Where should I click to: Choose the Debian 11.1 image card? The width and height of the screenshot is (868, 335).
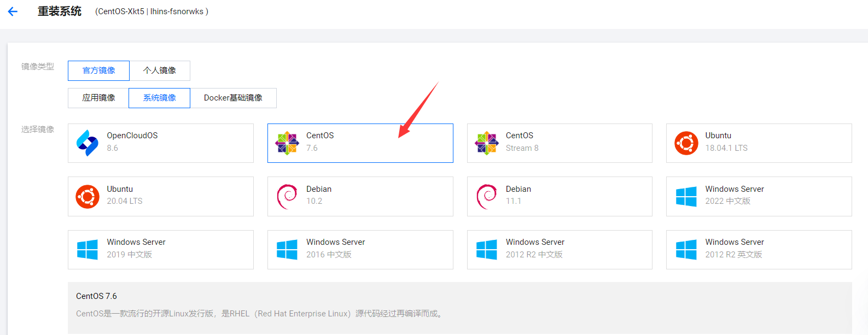click(x=560, y=196)
